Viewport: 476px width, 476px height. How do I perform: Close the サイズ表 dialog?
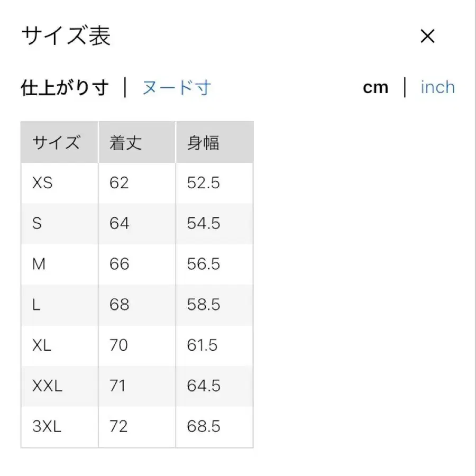click(x=427, y=36)
